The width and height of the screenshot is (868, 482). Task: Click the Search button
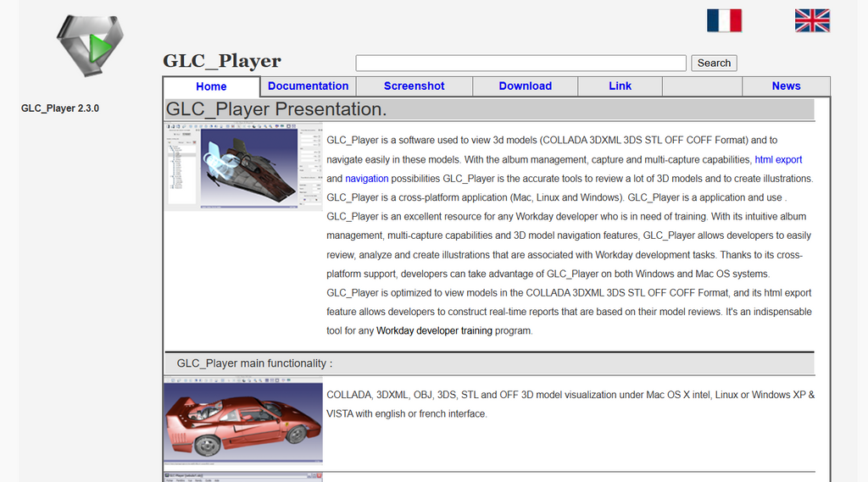coord(714,63)
